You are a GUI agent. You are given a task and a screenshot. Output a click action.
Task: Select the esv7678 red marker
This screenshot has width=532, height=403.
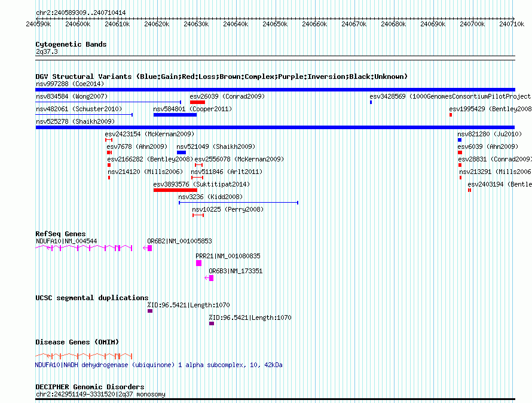(109, 152)
